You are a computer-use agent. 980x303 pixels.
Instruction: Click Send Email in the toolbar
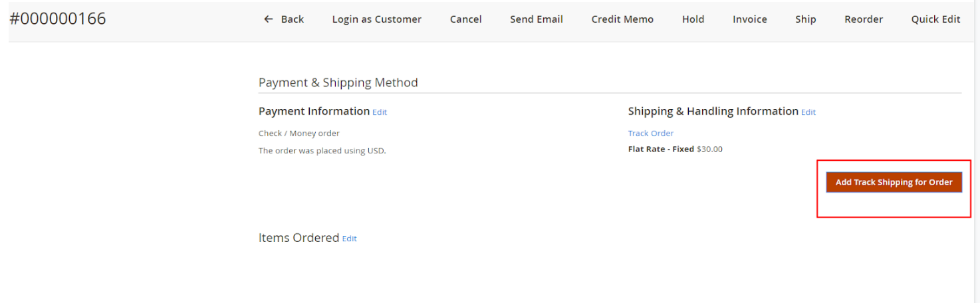coord(536,19)
